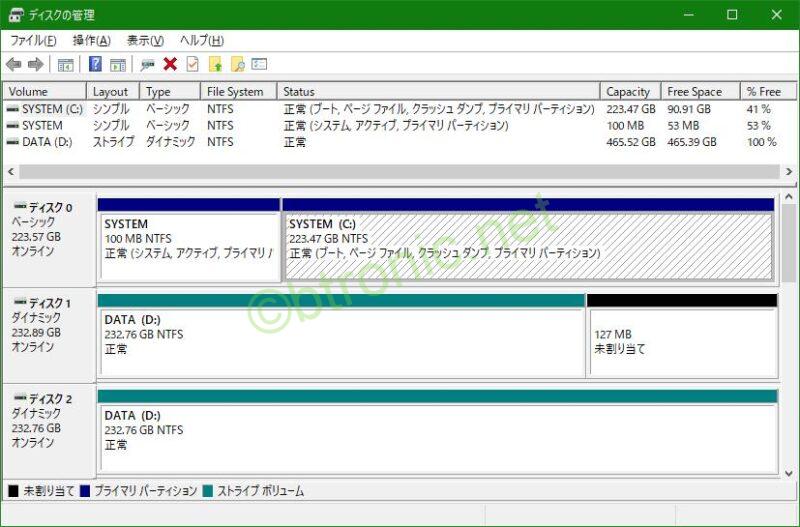Sort by the Volume column header

[45, 92]
